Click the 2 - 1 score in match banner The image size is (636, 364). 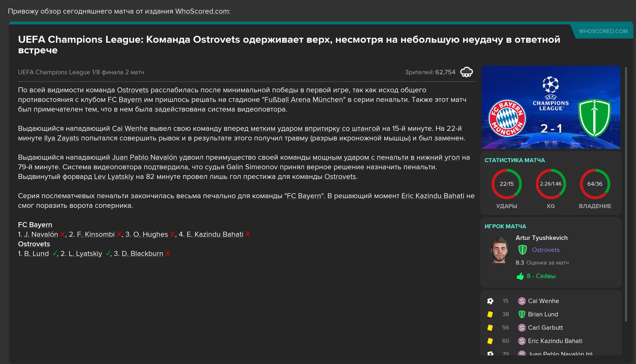pos(551,129)
